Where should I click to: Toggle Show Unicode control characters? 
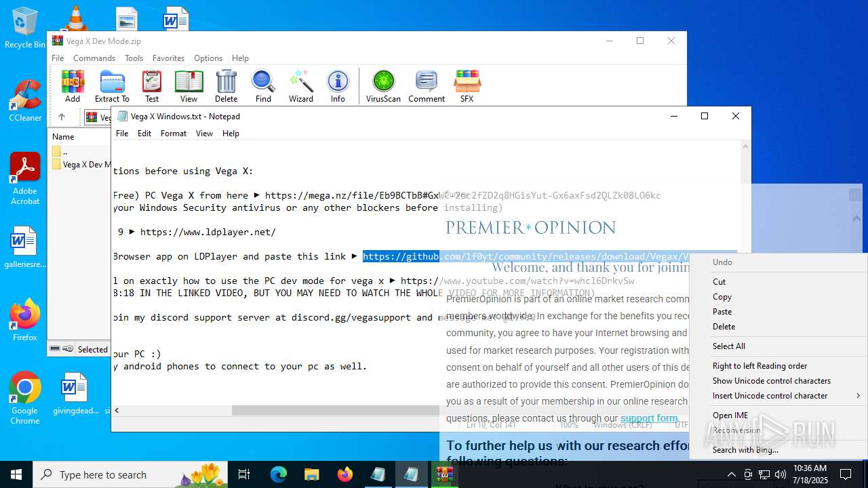pos(778,381)
